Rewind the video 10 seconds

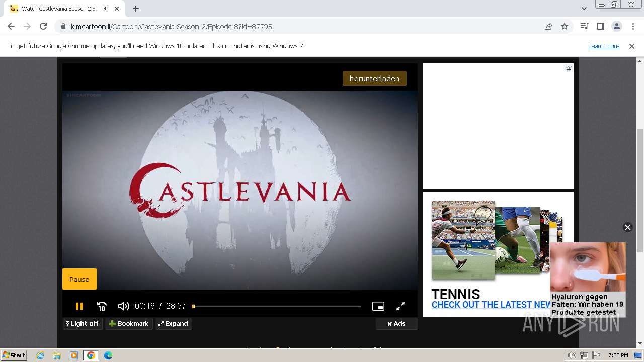pyautogui.click(x=102, y=306)
